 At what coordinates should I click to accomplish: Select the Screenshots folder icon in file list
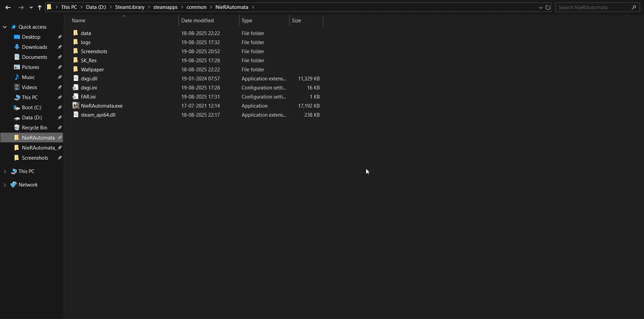pyautogui.click(x=75, y=51)
